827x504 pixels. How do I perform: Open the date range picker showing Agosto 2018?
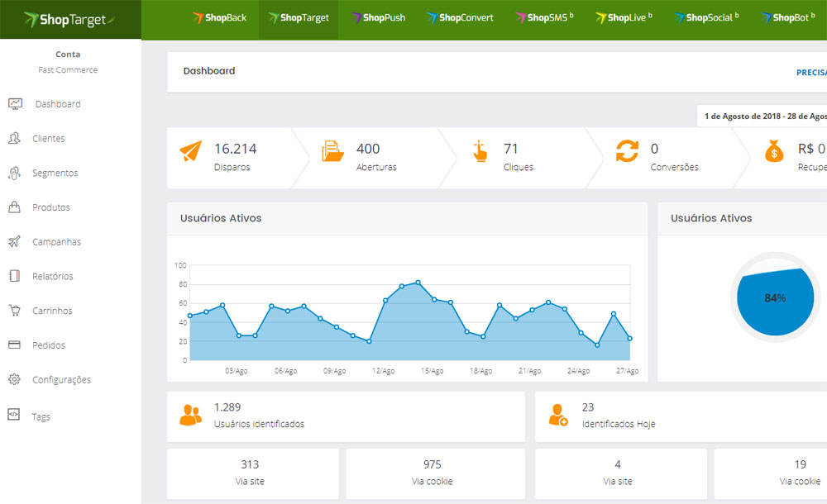click(762, 116)
